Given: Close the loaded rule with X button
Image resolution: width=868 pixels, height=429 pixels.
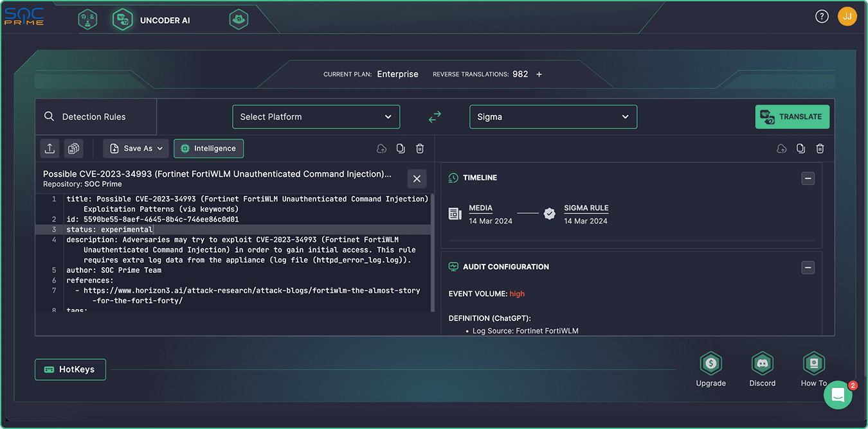Looking at the screenshot, I should [417, 179].
